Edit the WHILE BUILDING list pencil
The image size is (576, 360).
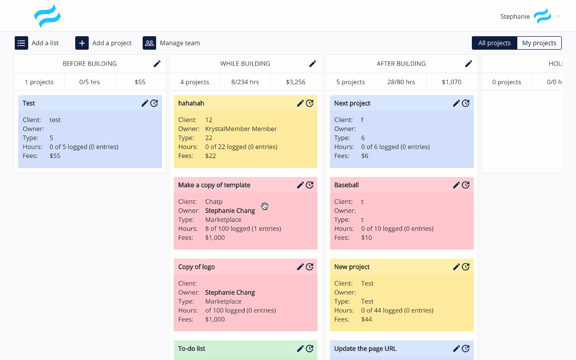click(313, 64)
